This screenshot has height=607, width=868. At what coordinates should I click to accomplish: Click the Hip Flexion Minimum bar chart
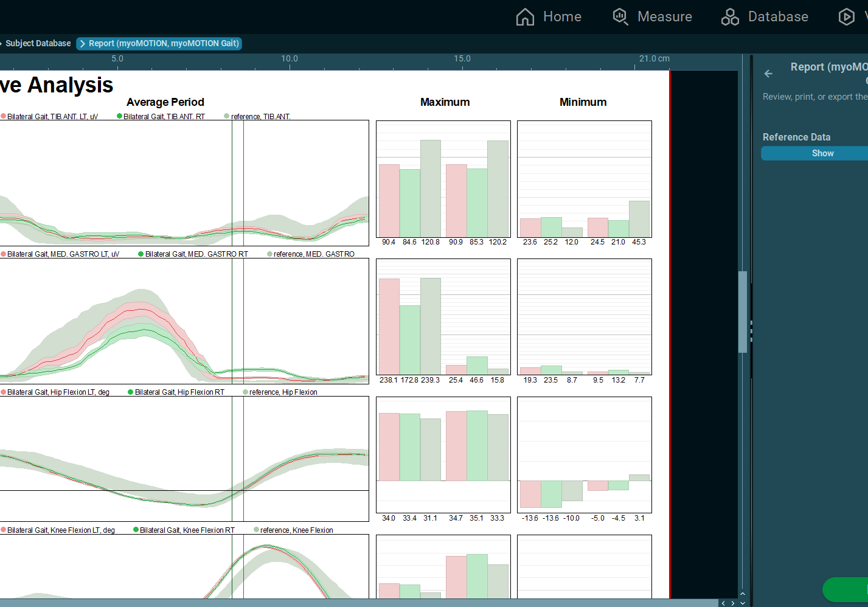pos(585,455)
